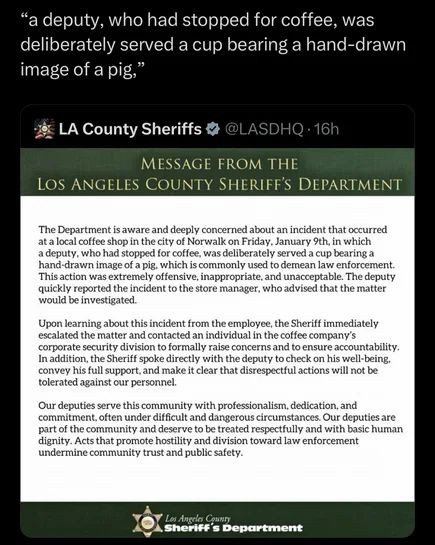The image size is (435, 545).
Task: Click the blue verified checkmark badge
Action: point(213,129)
